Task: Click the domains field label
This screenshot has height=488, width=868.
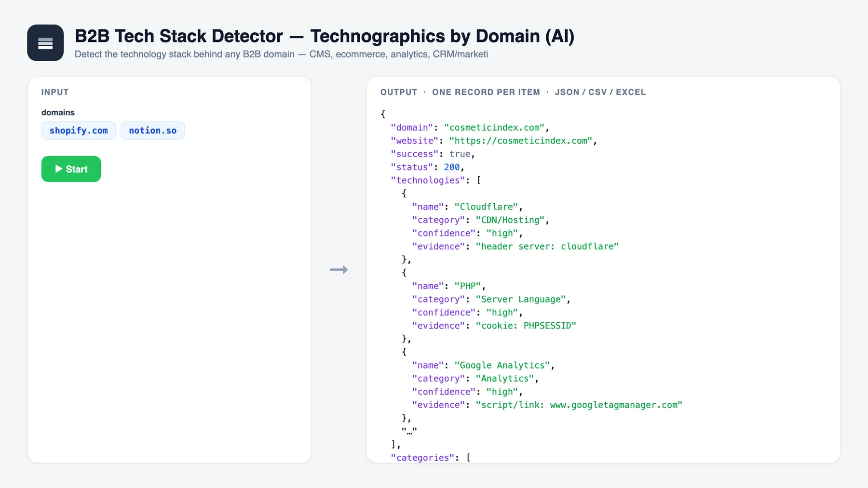Action: tap(58, 112)
